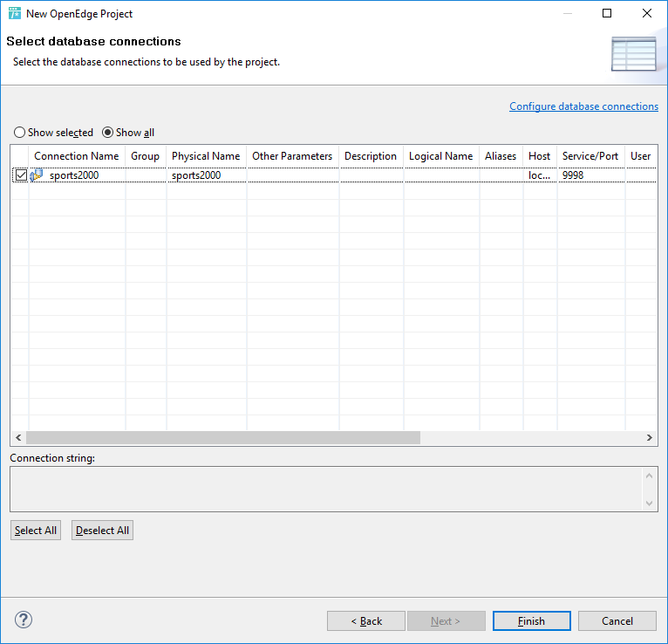Maximize the New OpenEdge Project window
Viewport: 668px width, 644px height.
click(x=607, y=13)
